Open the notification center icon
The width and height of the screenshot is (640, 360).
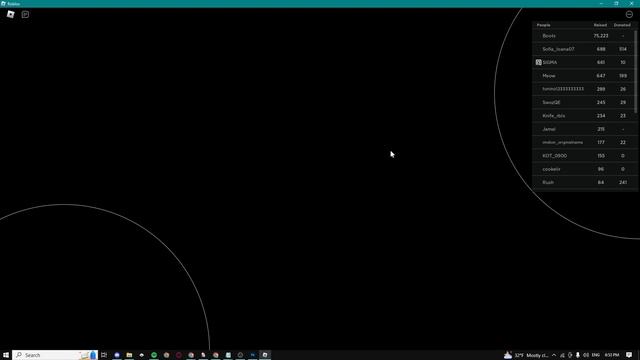point(629,355)
